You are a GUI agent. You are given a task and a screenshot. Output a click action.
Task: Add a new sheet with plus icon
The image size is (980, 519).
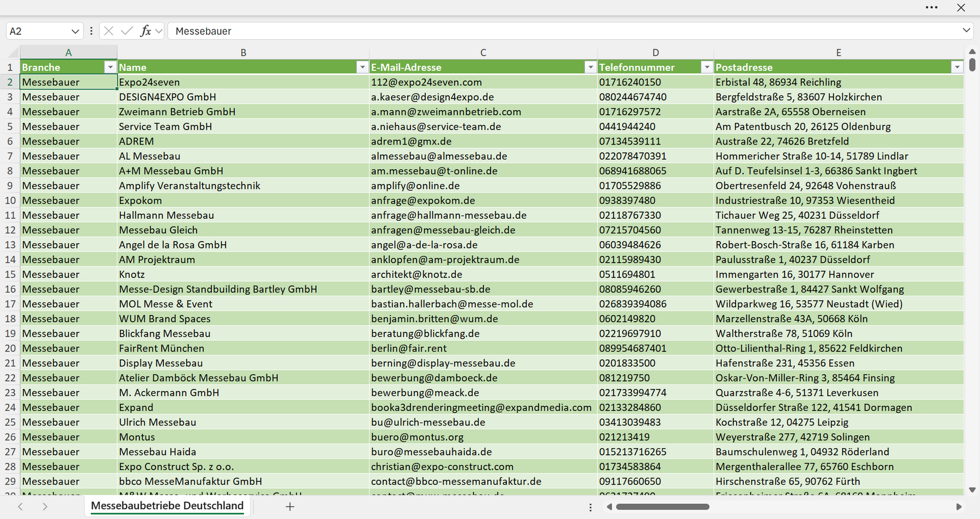290,506
